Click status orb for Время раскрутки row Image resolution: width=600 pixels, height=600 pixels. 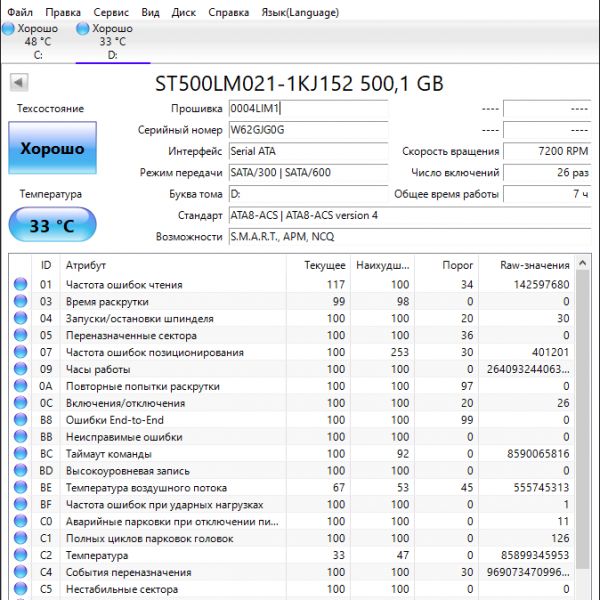[x=20, y=301]
